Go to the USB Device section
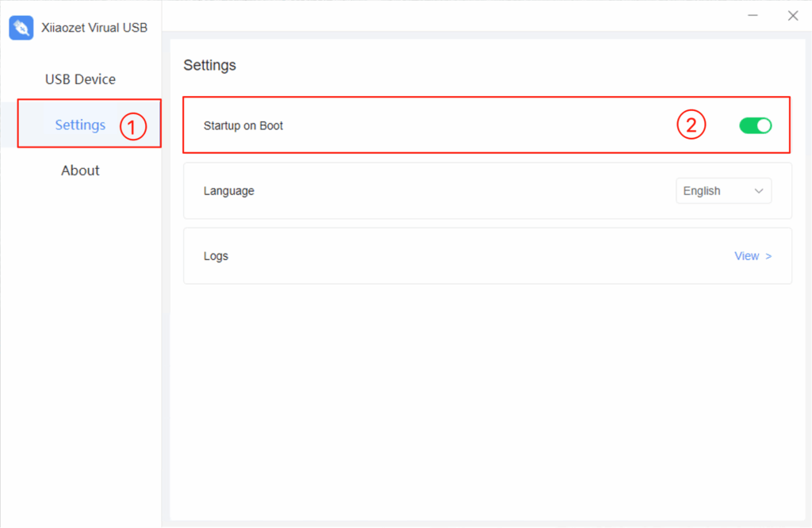Viewport: 812px width, 528px height. tap(80, 79)
